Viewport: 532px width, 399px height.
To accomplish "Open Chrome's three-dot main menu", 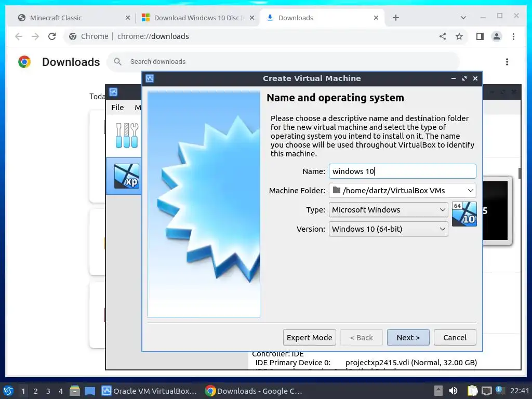I will click(513, 36).
